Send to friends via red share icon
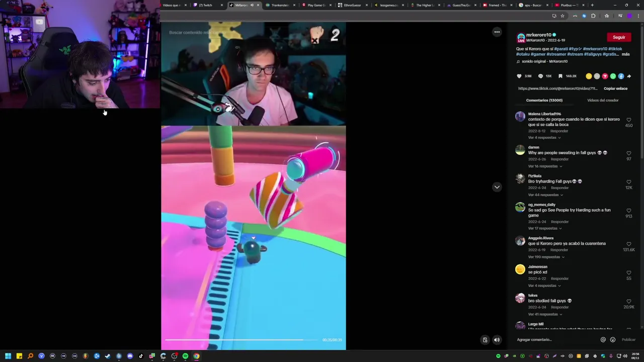 coord(605,76)
